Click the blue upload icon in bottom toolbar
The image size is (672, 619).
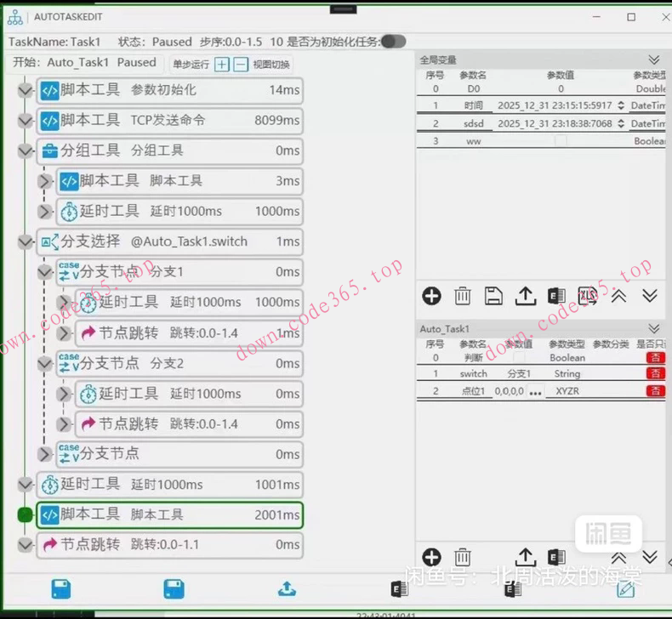tap(288, 588)
